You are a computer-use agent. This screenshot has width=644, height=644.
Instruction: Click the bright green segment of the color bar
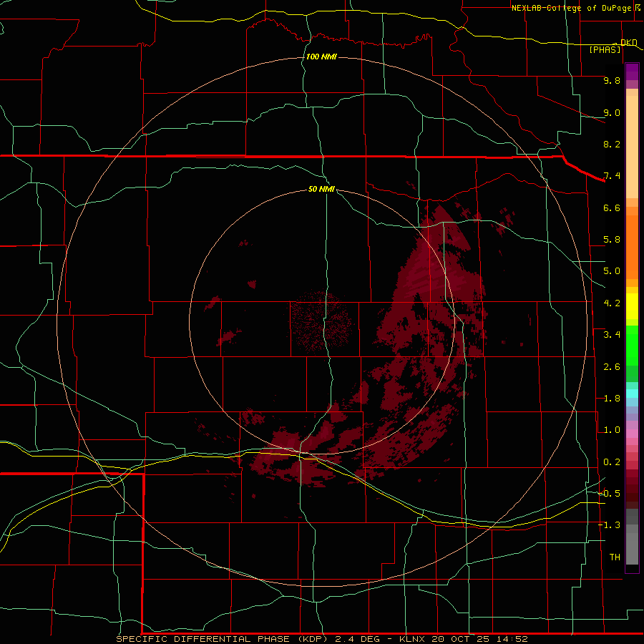click(x=632, y=346)
